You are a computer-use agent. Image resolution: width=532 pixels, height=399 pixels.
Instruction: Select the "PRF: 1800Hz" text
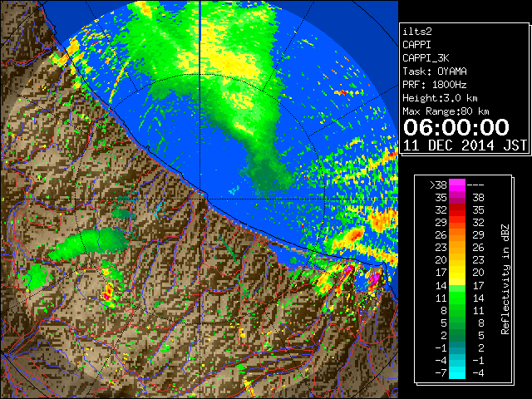pyautogui.click(x=435, y=85)
